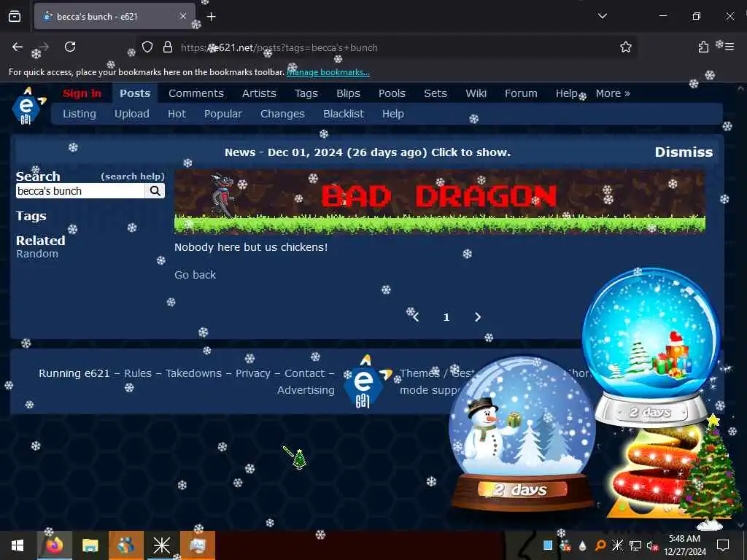This screenshot has height=560, width=747.
Task: Click the Go back link
Action: coord(195,275)
